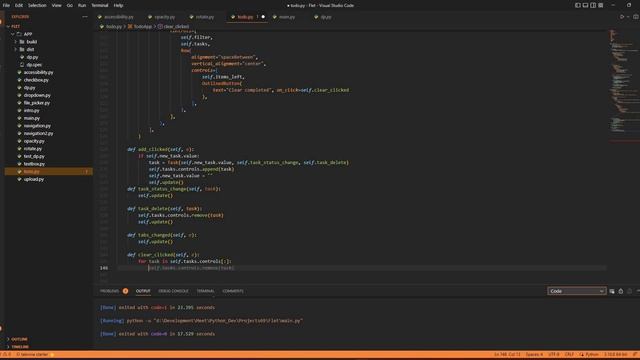Viewport: 640px width, 360px height.
Task: Open the Explorer panel more actions
Action: click(x=84, y=17)
